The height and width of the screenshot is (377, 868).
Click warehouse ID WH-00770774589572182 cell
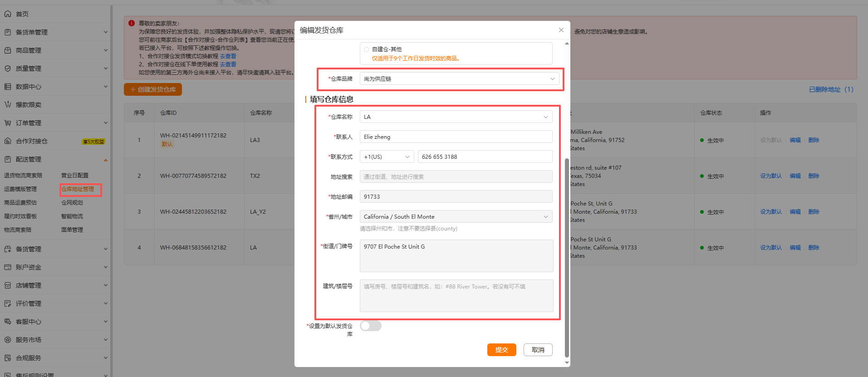coord(193,176)
